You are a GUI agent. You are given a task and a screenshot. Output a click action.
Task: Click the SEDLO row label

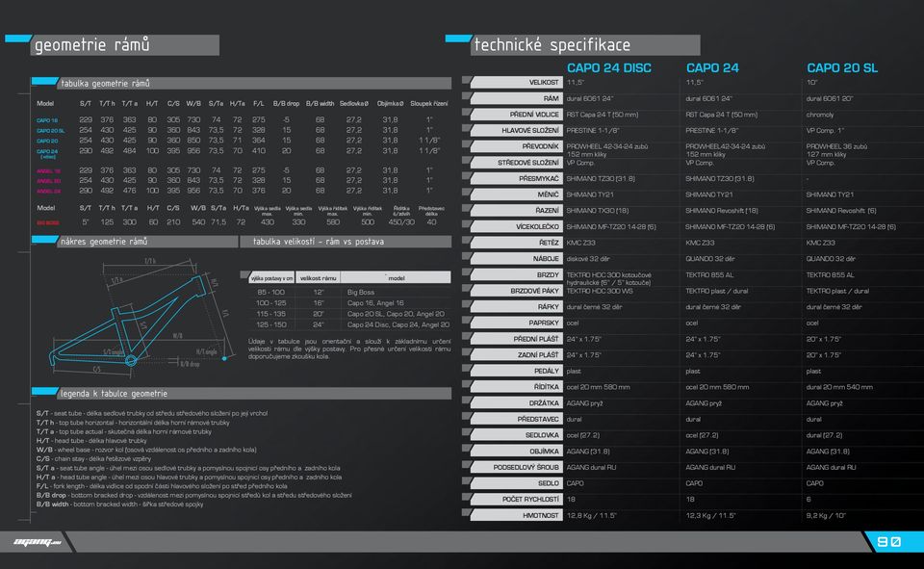pyautogui.click(x=516, y=483)
